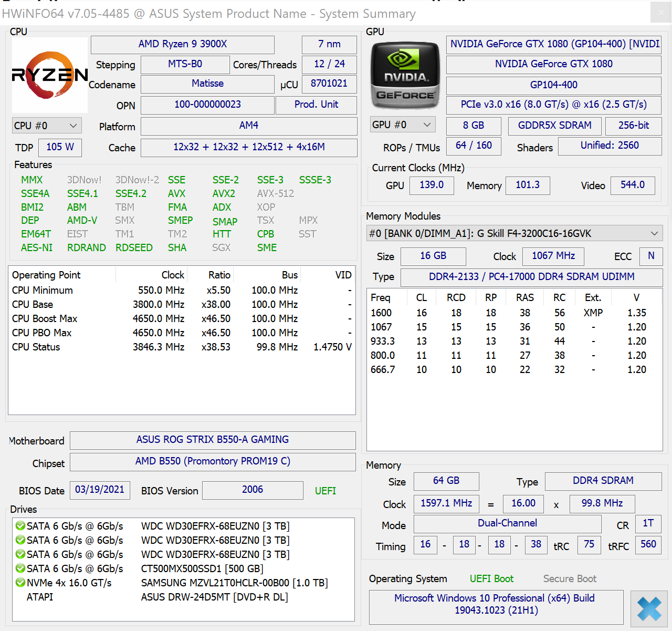Select the 666.7 frequency timing row

click(x=514, y=370)
